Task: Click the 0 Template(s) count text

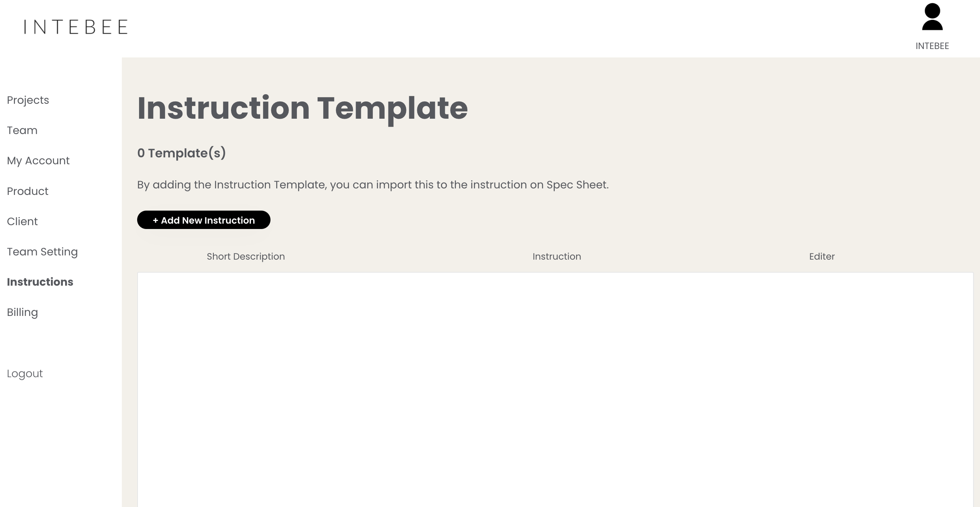Action: (x=181, y=153)
